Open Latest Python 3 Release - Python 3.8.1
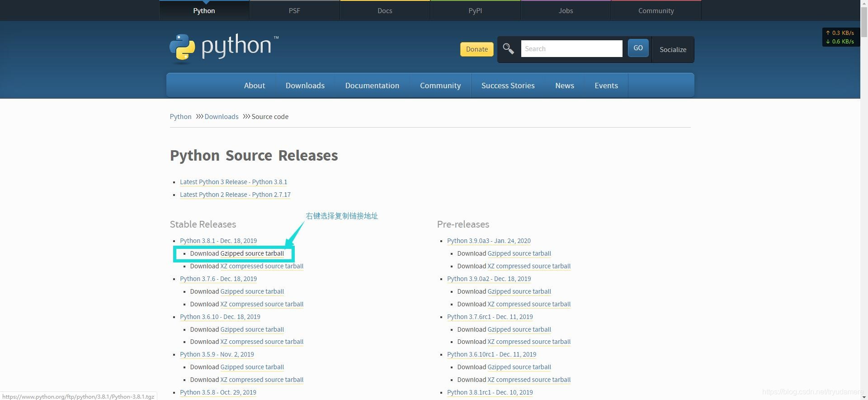The image size is (868, 400). [x=233, y=182]
